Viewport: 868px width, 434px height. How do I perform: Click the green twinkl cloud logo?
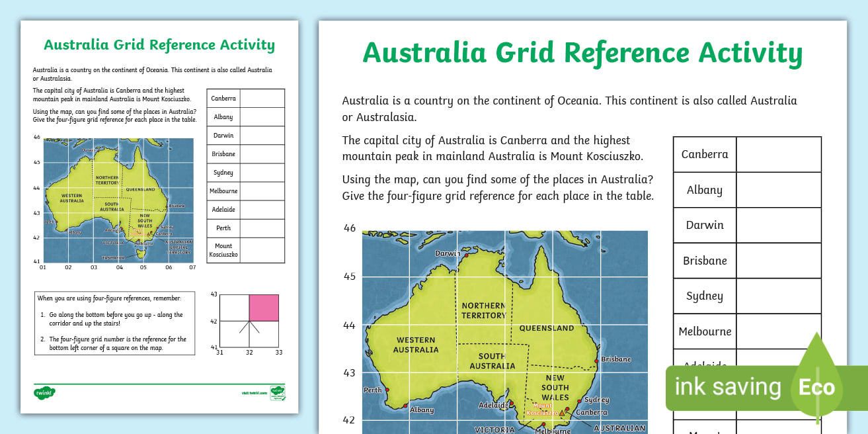coord(46,393)
